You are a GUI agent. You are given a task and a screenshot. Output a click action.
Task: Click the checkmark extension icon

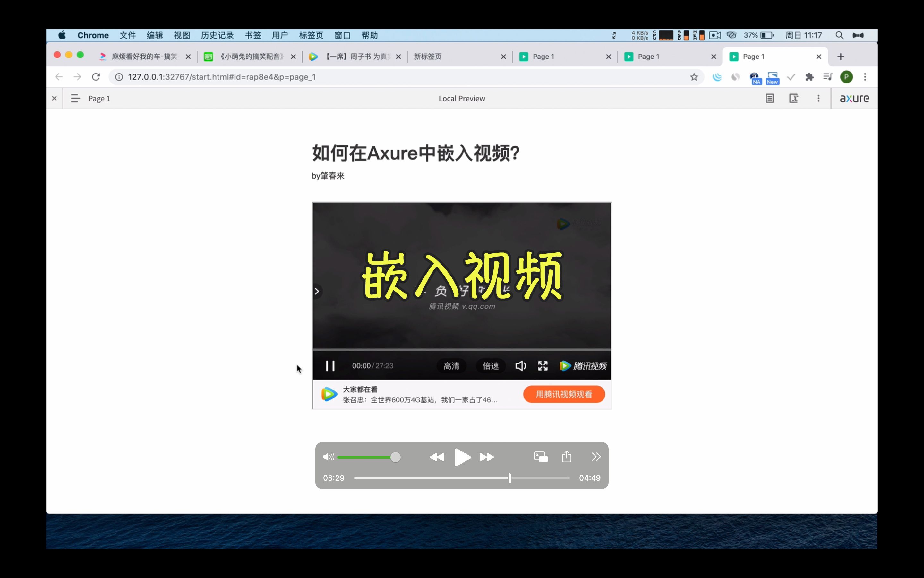791,77
